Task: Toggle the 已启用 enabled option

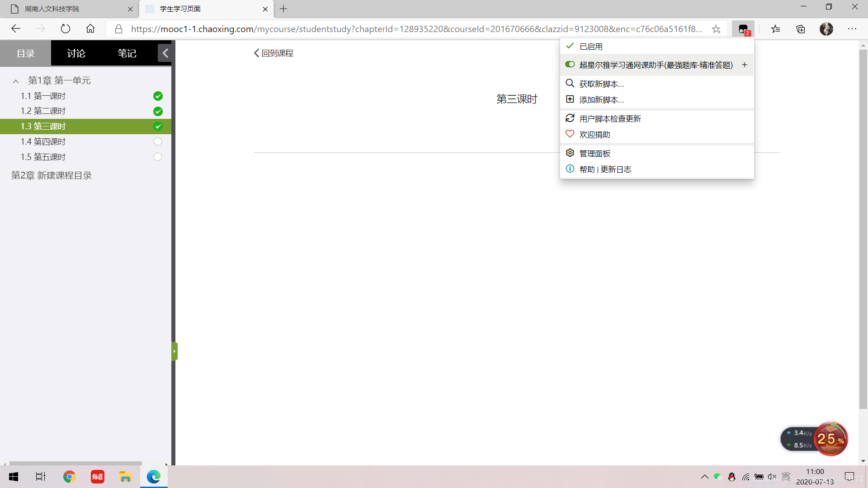Action: pos(657,47)
